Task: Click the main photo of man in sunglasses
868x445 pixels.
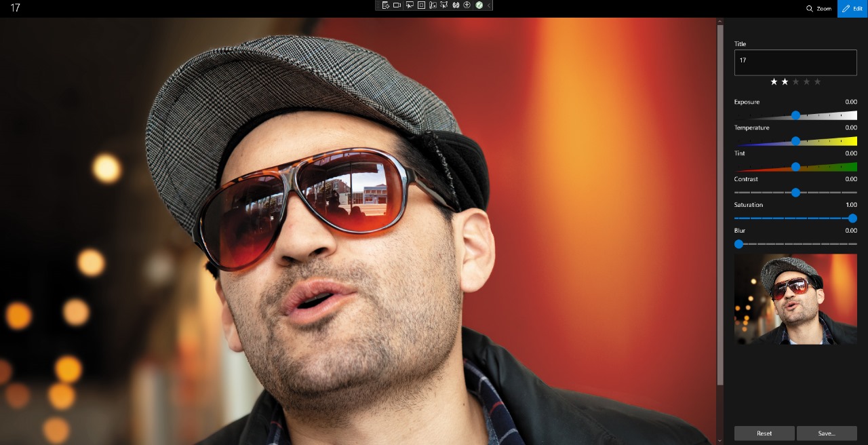Action: click(x=358, y=231)
